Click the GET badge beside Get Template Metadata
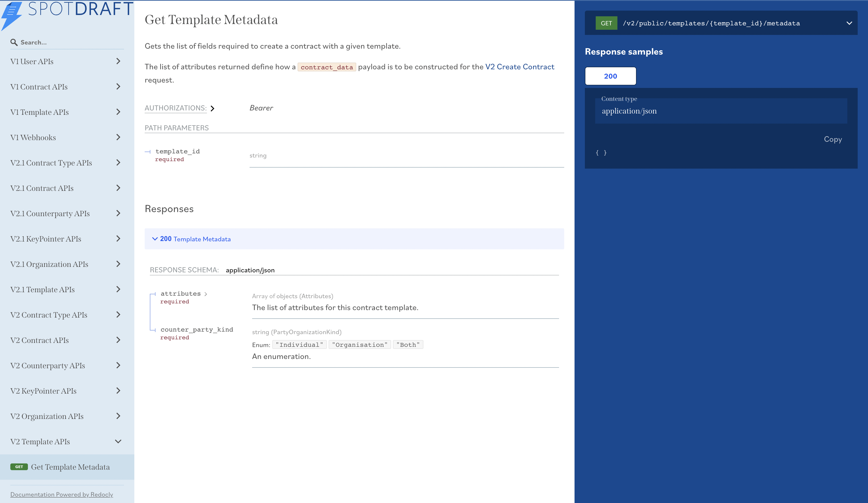The height and width of the screenshot is (503, 868). [19, 467]
